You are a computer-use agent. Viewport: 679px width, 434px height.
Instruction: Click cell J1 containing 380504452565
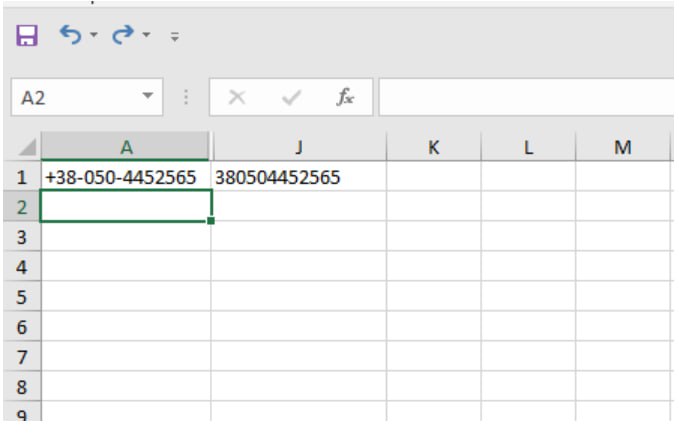pos(298,177)
